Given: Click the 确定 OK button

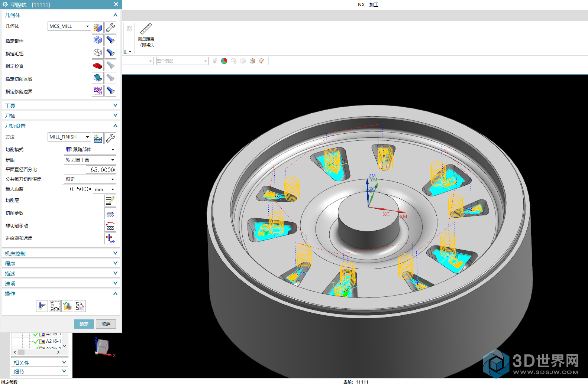Looking at the screenshot, I should (84, 324).
